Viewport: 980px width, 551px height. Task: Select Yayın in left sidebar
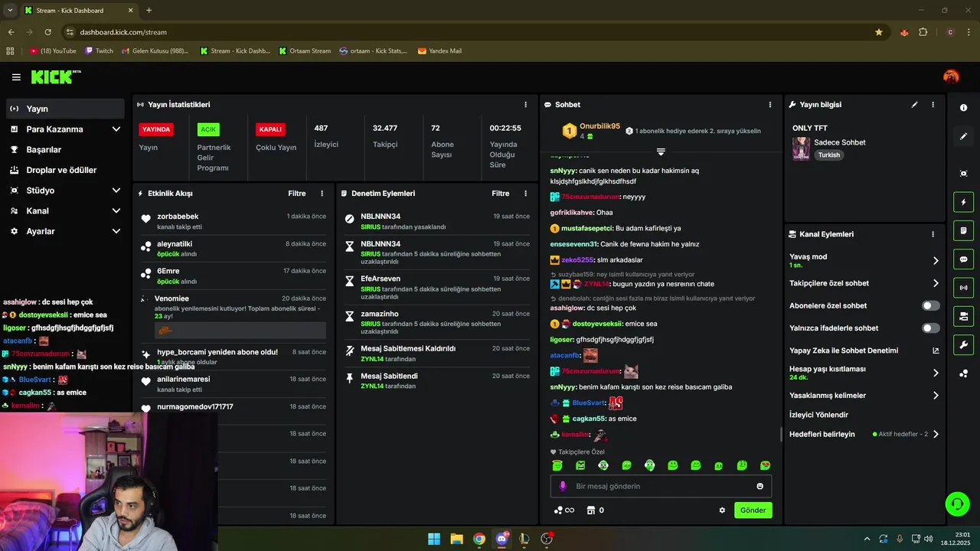point(65,109)
